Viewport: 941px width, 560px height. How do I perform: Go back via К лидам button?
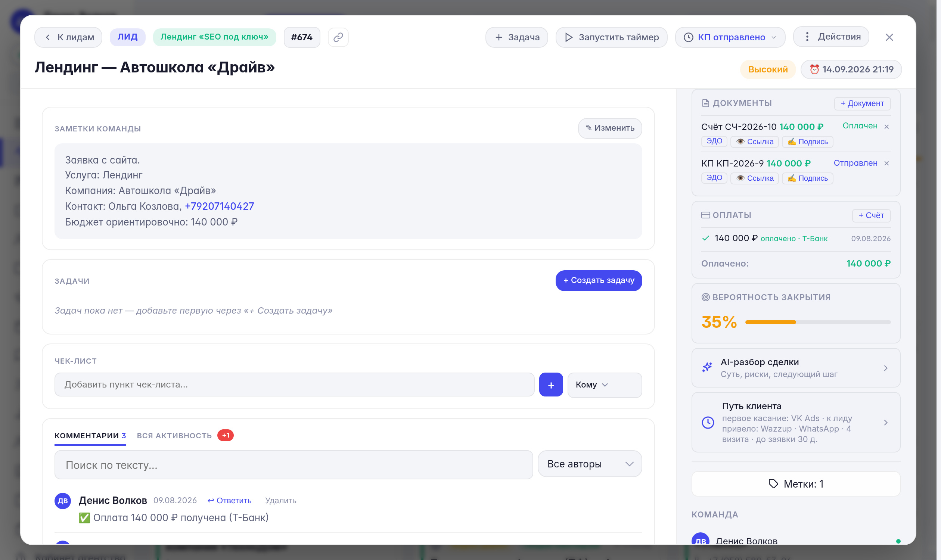[x=68, y=37]
